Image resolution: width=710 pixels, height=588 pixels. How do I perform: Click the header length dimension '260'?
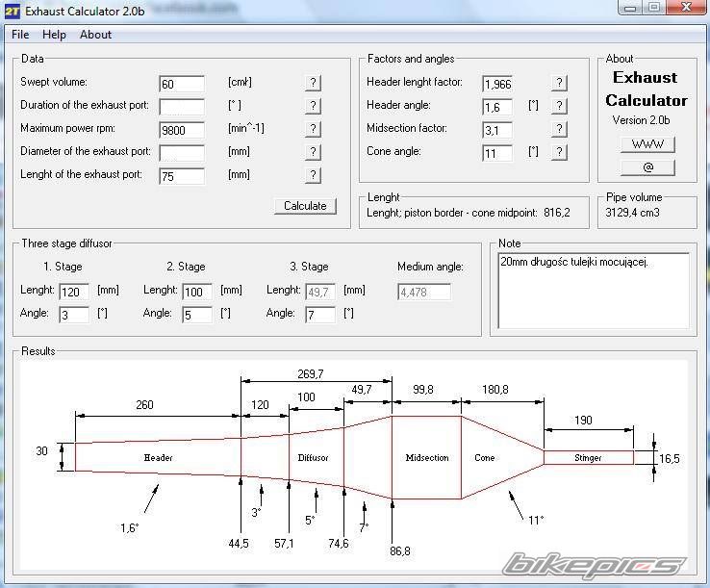(144, 405)
